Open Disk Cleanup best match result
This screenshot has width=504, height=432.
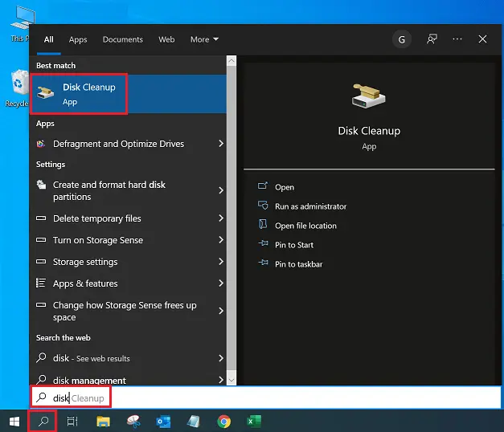(x=128, y=94)
